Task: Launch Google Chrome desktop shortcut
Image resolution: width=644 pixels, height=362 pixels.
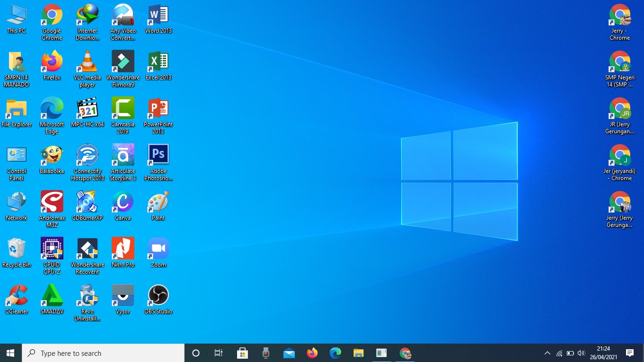Action: [52, 22]
